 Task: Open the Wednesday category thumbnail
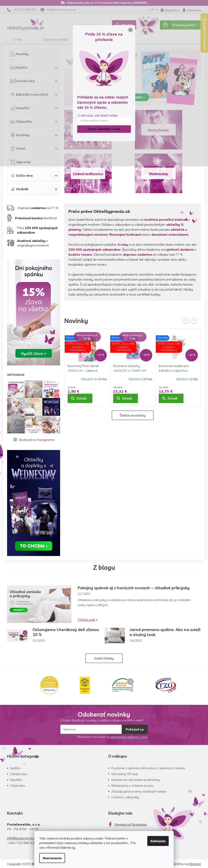pyautogui.click(x=158, y=174)
